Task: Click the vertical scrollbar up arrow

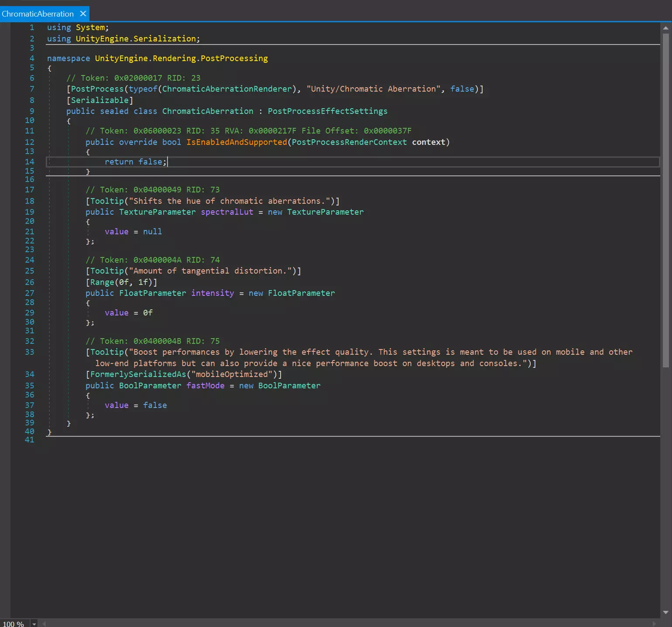Action: click(x=665, y=28)
